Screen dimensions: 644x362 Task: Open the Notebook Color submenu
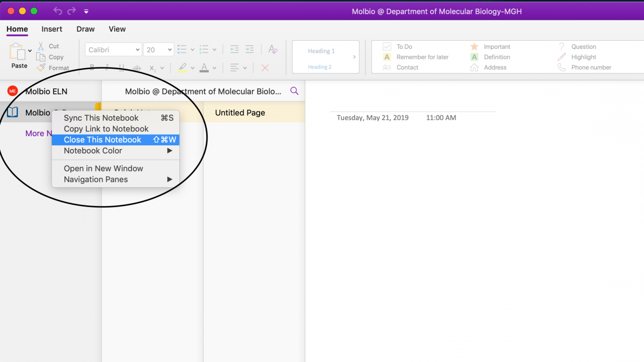(x=115, y=151)
